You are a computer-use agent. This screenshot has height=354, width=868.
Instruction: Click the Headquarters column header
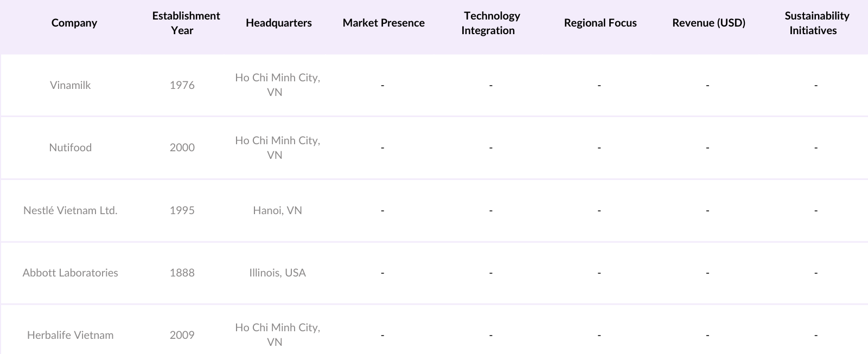pyautogui.click(x=278, y=23)
